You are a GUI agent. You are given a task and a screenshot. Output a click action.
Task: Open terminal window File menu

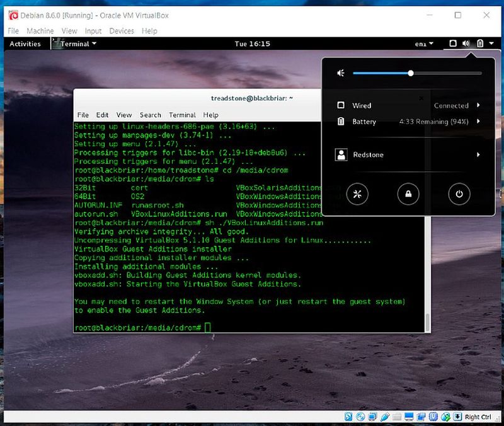click(x=83, y=115)
